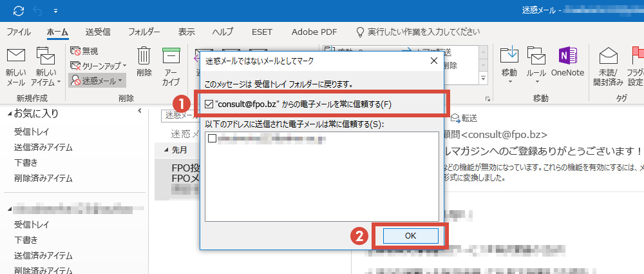
Task: Open the 新しいアイテム dropdown button
Action: (x=45, y=66)
